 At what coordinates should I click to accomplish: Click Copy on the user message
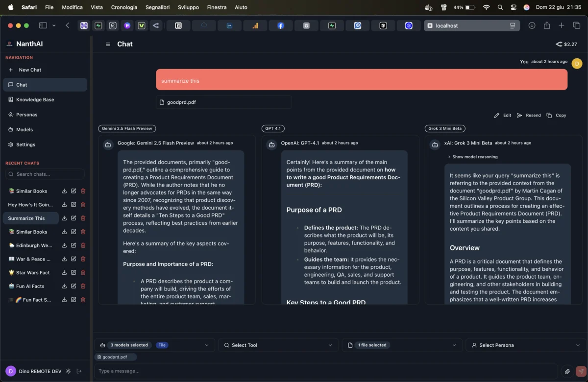pyautogui.click(x=556, y=116)
